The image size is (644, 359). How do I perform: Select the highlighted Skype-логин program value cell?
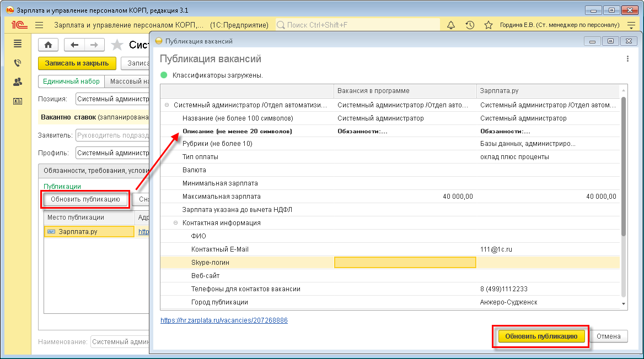click(x=405, y=263)
